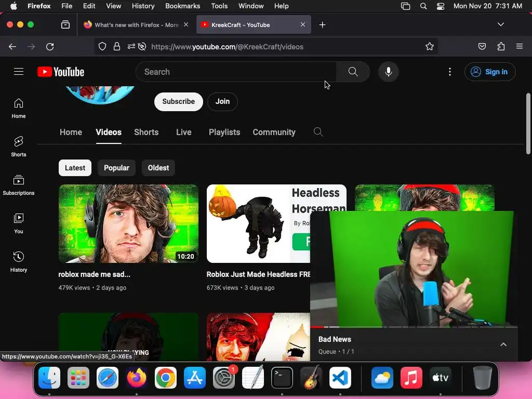This screenshot has width=532, height=399.
Task: Open the Headless Horseman video thumbnail
Action: point(258,223)
